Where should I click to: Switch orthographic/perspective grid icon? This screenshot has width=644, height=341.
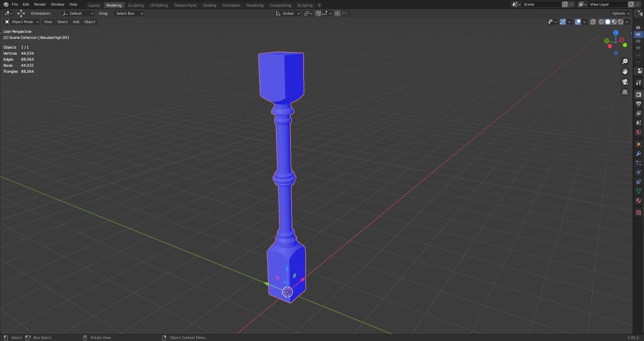pos(625,92)
